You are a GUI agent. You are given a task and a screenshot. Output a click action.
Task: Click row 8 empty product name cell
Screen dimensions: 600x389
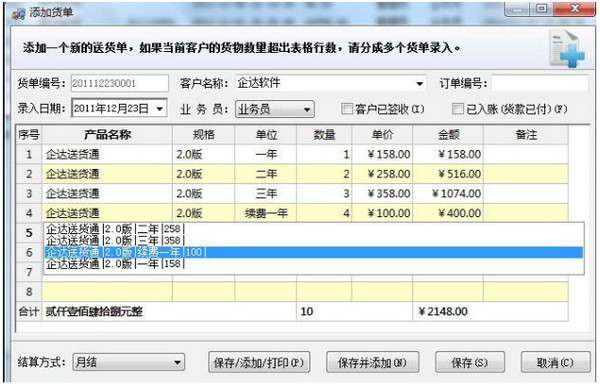108,292
